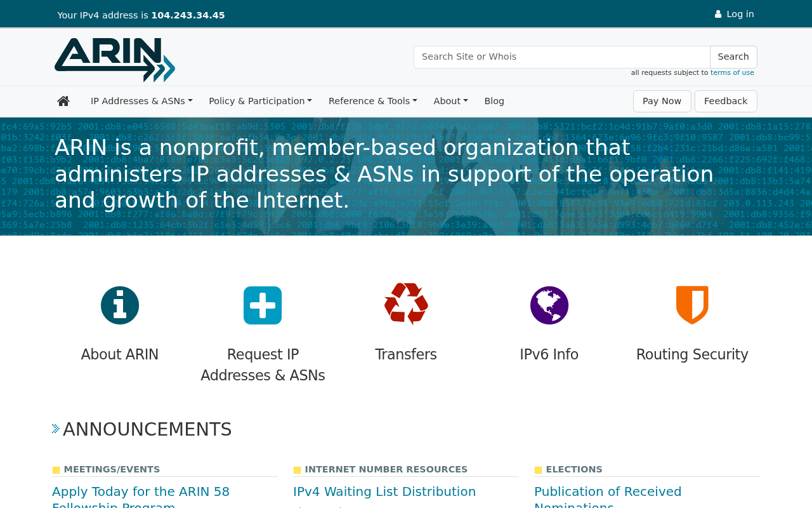
Task: Open the Transfers text link
Action: click(406, 354)
